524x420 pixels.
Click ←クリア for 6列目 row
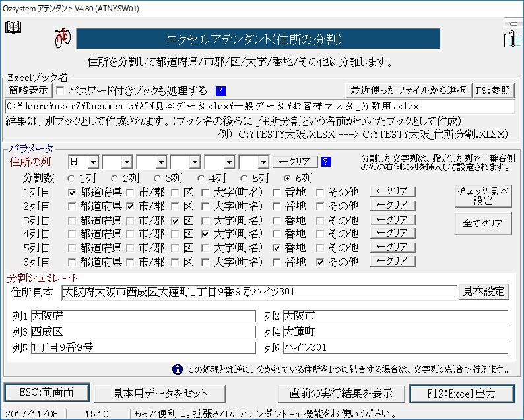tap(393, 261)
